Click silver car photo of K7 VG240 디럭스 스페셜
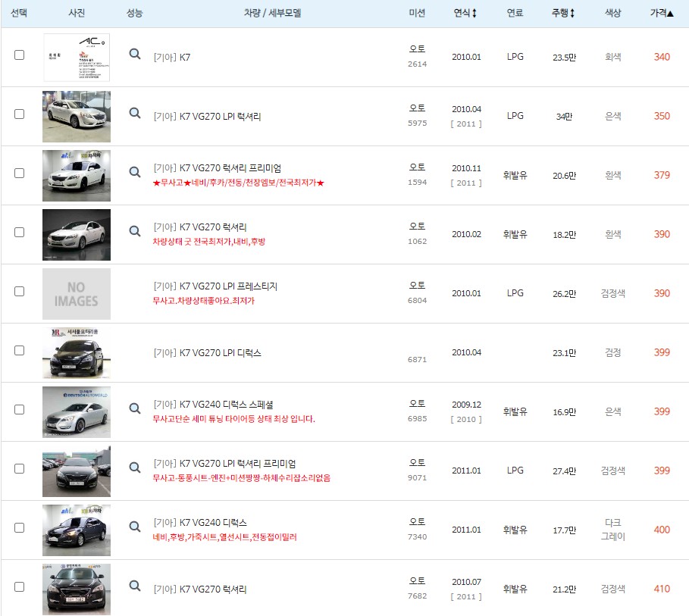 click(77, 412)
